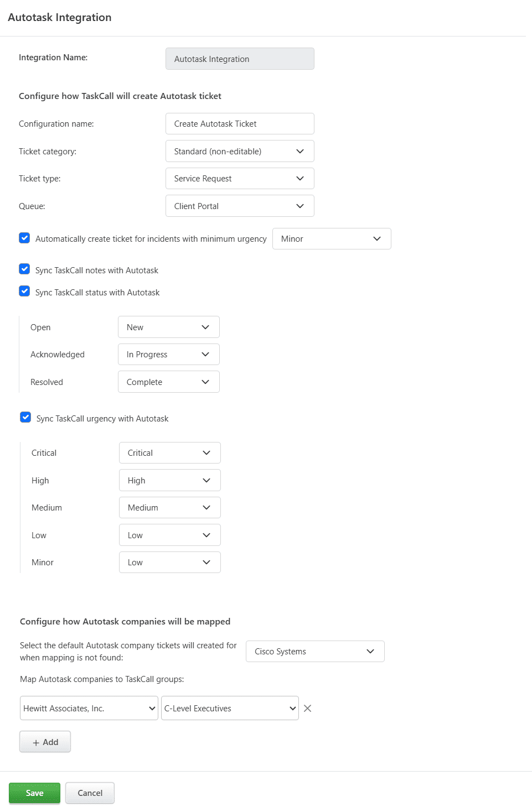Click 'Configure how Autotask companies will be mapped'
532x812 pixels.
(x=125, y=621)
